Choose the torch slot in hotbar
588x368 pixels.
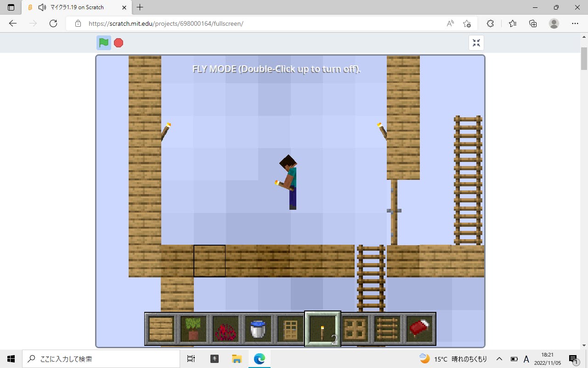point(322,329)
